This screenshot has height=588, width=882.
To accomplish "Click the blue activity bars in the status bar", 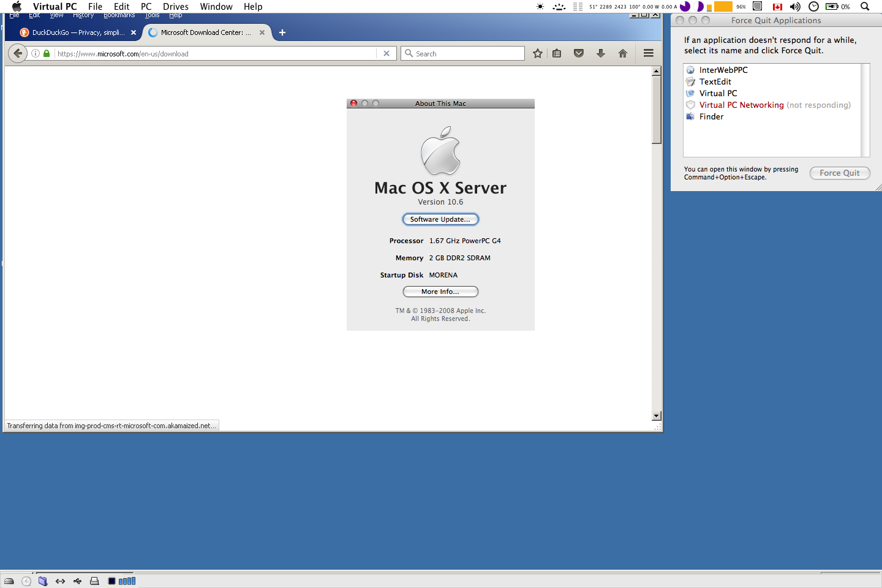I will (127, 581).
